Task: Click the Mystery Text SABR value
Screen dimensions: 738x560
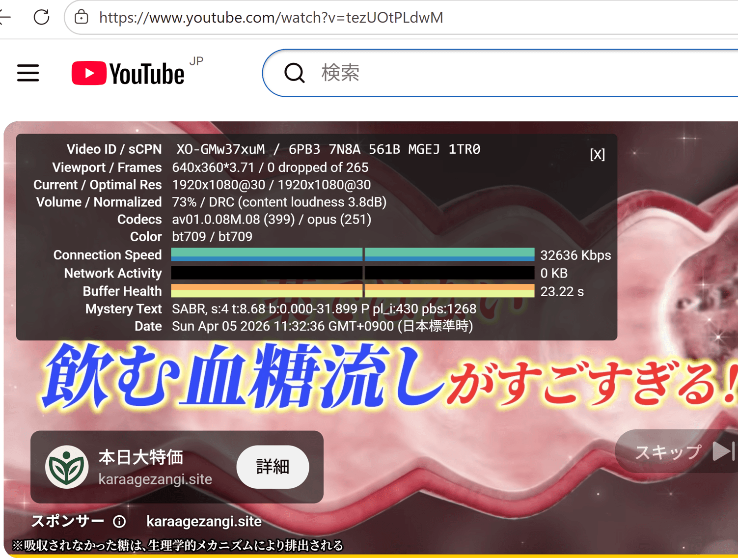Action: [324, 309]
